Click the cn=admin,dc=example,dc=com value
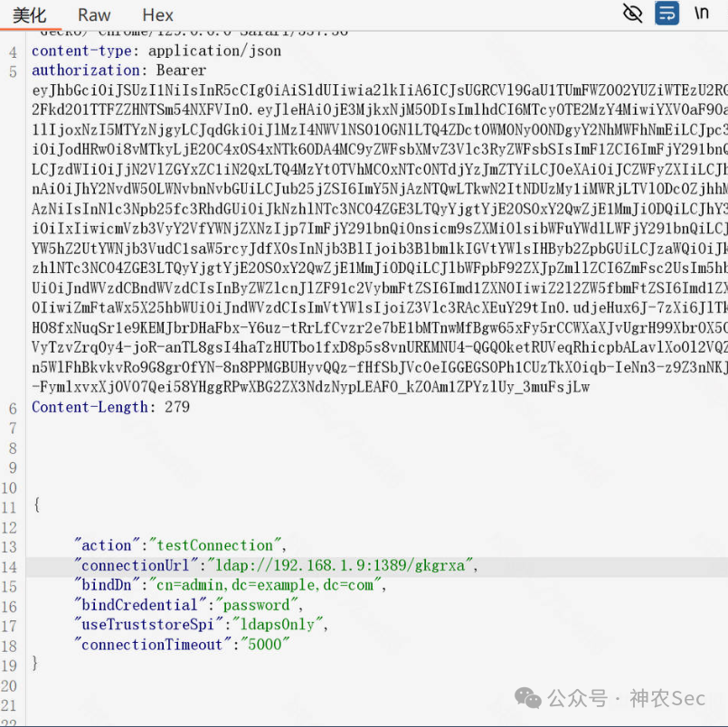 (x=265, y=584)
